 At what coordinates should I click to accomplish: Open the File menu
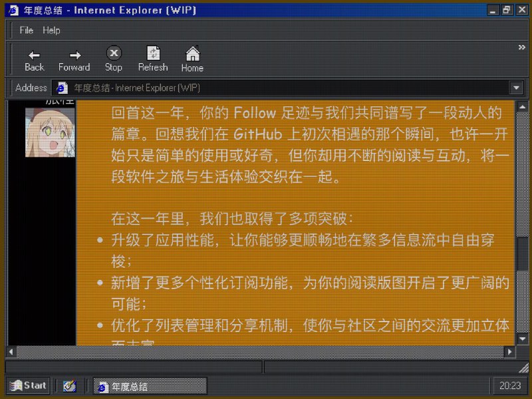coord(27,30)
